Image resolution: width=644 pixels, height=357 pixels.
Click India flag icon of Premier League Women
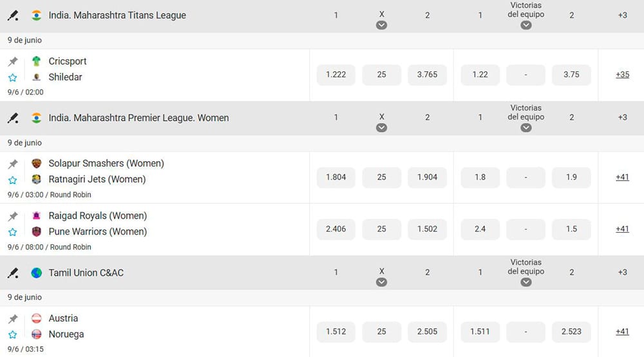[x=37, y=118]
